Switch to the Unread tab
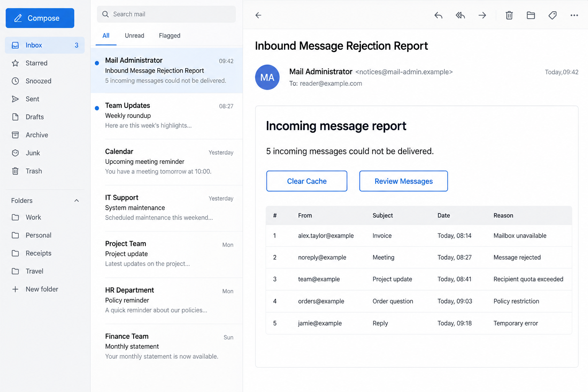This screenshot has height=392, width=588. point(134,36)
